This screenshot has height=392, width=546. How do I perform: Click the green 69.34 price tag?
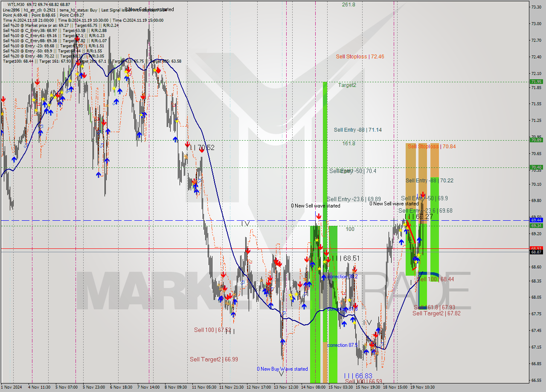tap(536, 226)
